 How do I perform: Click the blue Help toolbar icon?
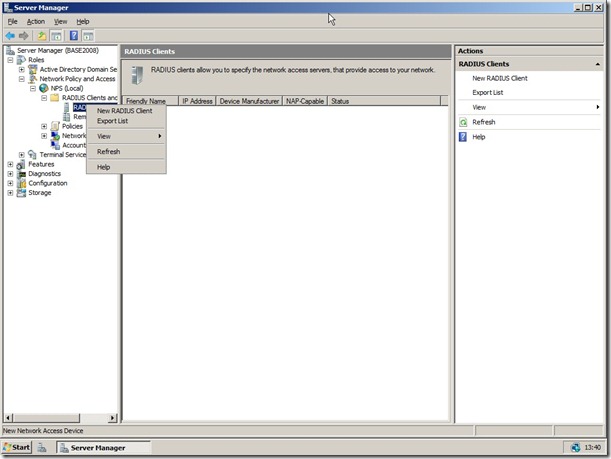74,36
